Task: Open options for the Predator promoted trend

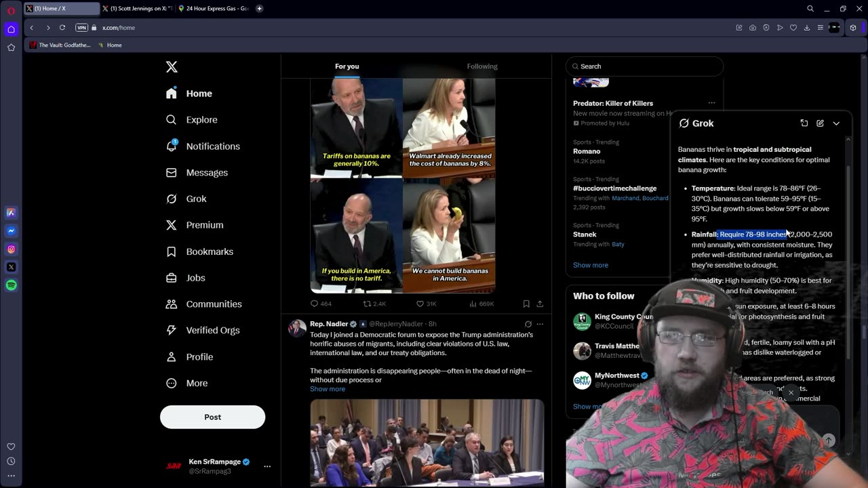Action: tap(711, 103)
